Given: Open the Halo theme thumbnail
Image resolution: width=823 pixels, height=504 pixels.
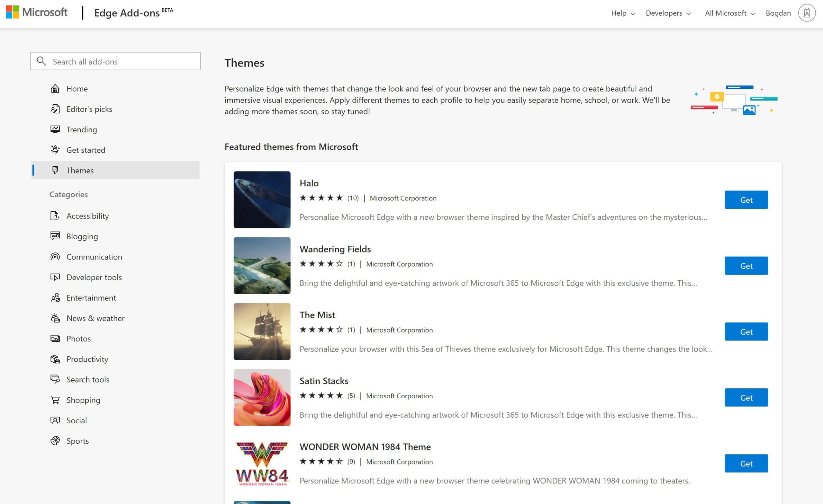Looking at the screenshot, I should (262, 199).
